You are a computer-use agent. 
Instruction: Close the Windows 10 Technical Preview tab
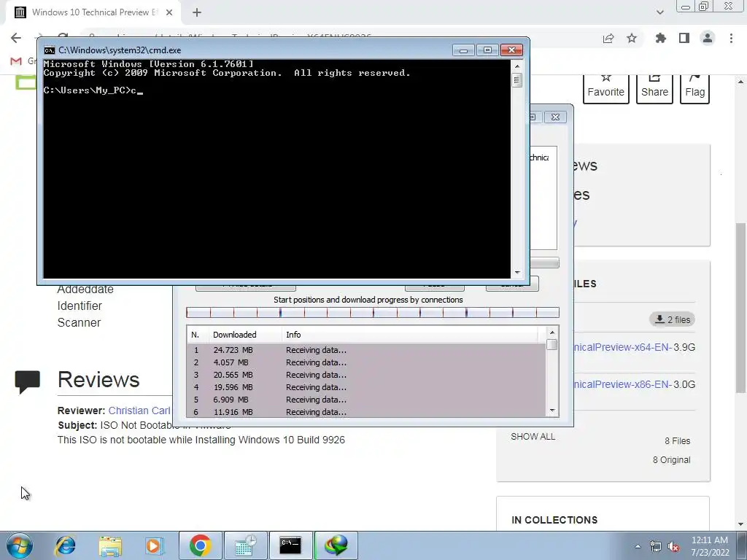169,12
